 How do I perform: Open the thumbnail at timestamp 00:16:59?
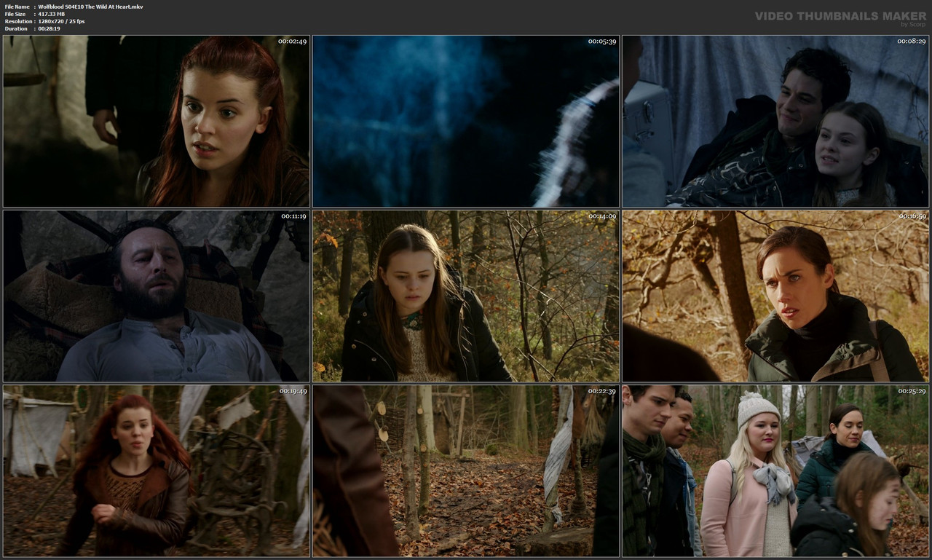(775, 296)
